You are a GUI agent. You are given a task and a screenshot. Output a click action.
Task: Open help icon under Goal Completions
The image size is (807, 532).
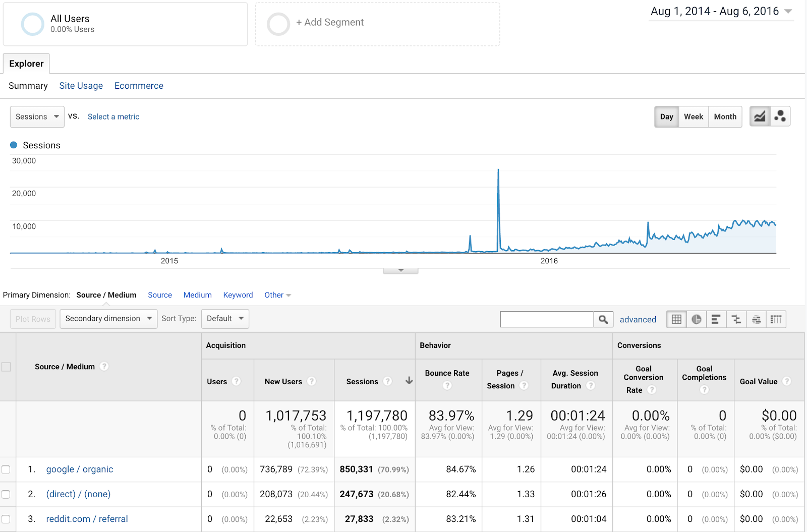tap(704, 389)
